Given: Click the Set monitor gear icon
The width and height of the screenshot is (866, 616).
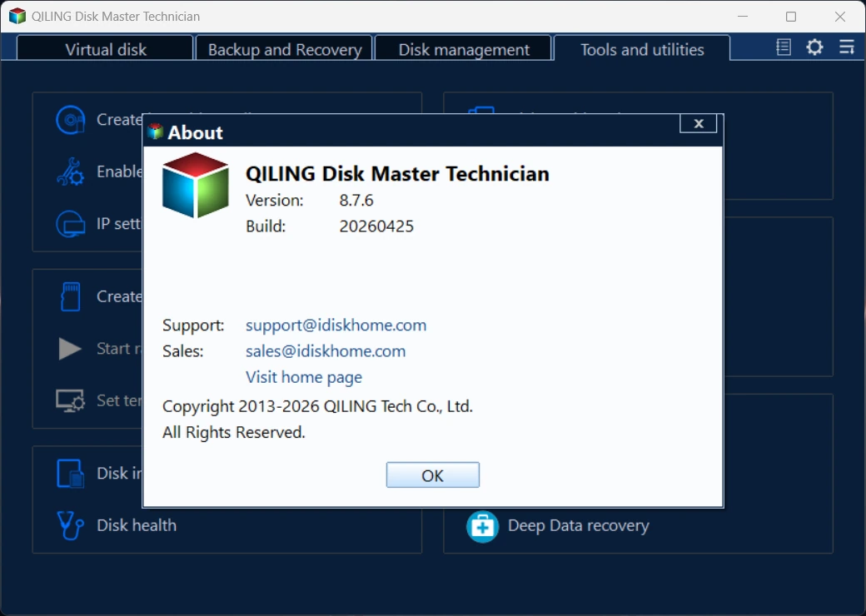Looking at the screenshot, I should pos(71,400).
